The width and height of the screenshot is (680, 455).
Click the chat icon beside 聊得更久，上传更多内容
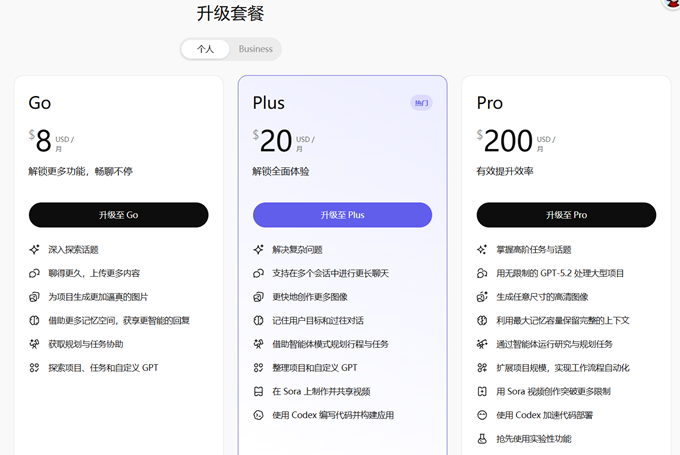(34, 273)
